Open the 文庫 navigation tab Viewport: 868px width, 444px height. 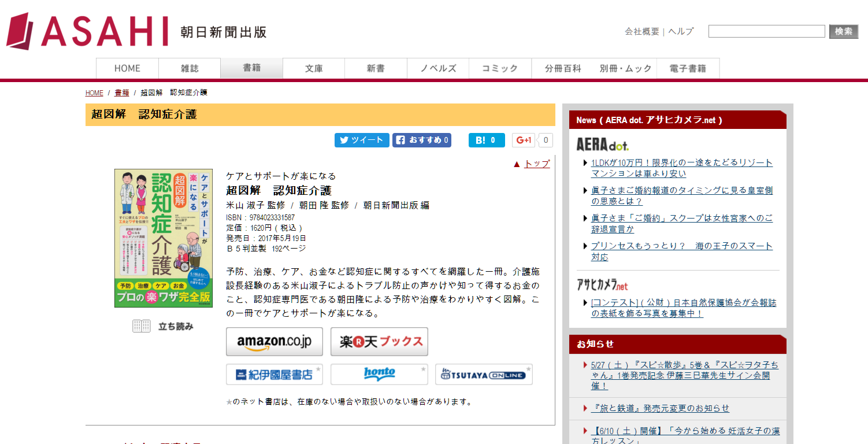point(314,68)
